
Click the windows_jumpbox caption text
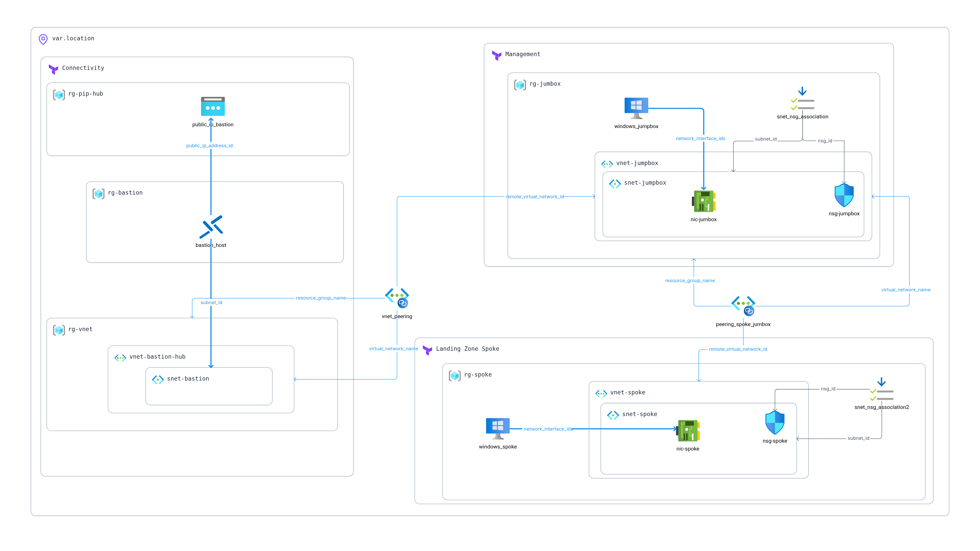(x=636, y=126)
